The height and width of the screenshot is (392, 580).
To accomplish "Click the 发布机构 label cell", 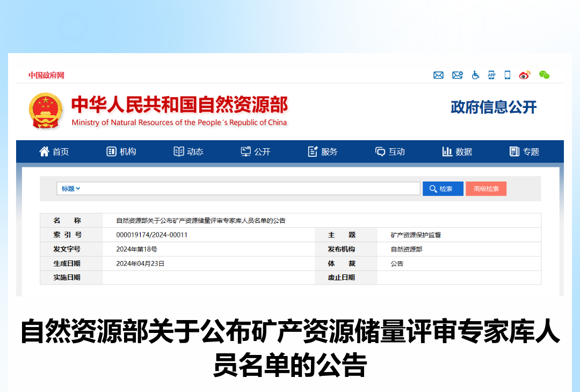I will tap(346, 249).
